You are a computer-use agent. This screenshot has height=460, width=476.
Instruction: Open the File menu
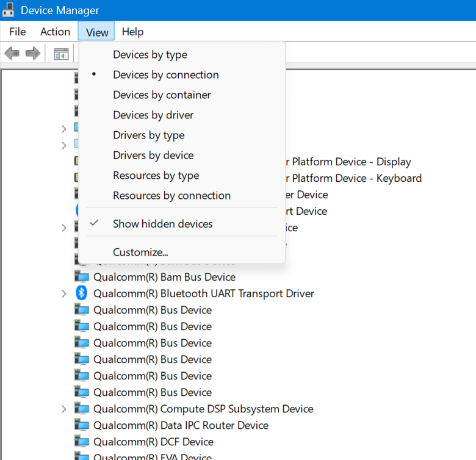coord(18,32)
